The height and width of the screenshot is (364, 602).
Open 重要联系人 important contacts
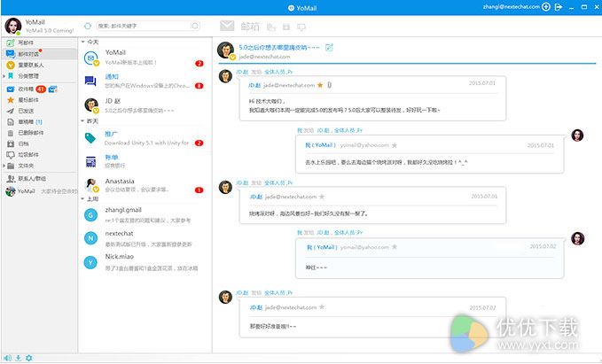tap(31, 66)
